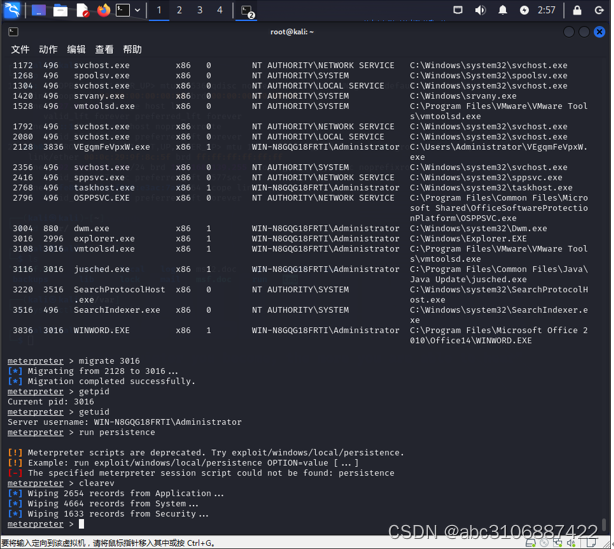This screenshot has height=549, width=614.
Task: Click the terminal vertical scrollbar handle
Action: click(604, 524)
